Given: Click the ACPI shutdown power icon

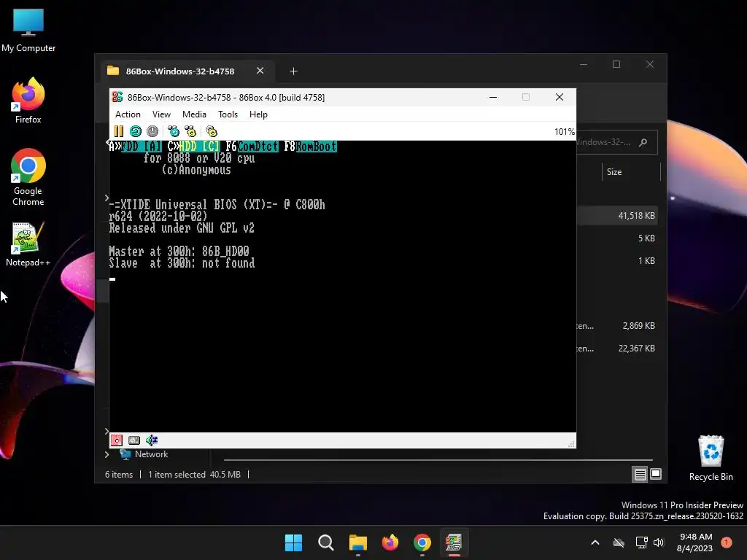Looking at the screenshot, I should [152, 131].
